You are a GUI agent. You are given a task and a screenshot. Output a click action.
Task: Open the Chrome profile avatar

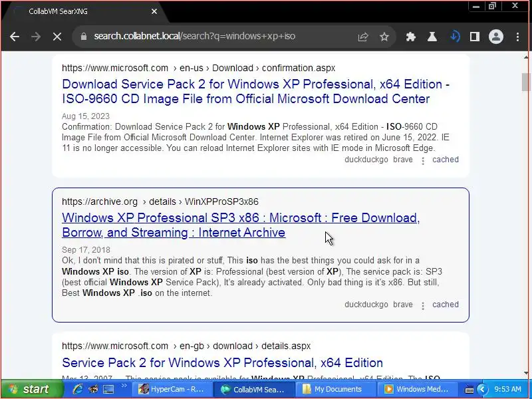coord(495,37)
